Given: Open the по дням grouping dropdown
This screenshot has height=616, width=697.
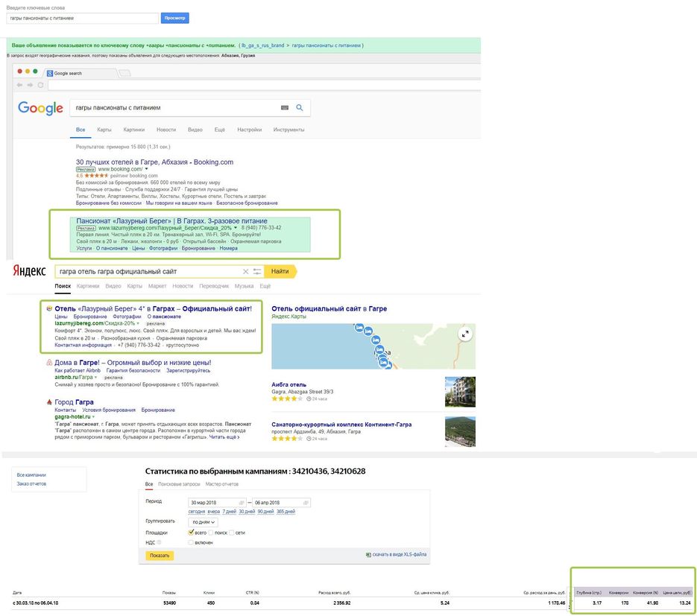Looking at the screenshot, I should (x=204, y=522).
